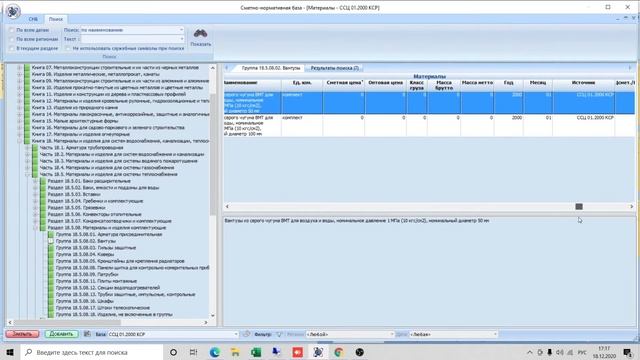This screenshot has width=640, height=360.
Task: Sort by the Сметная цена column header
Action: (344, 85)
